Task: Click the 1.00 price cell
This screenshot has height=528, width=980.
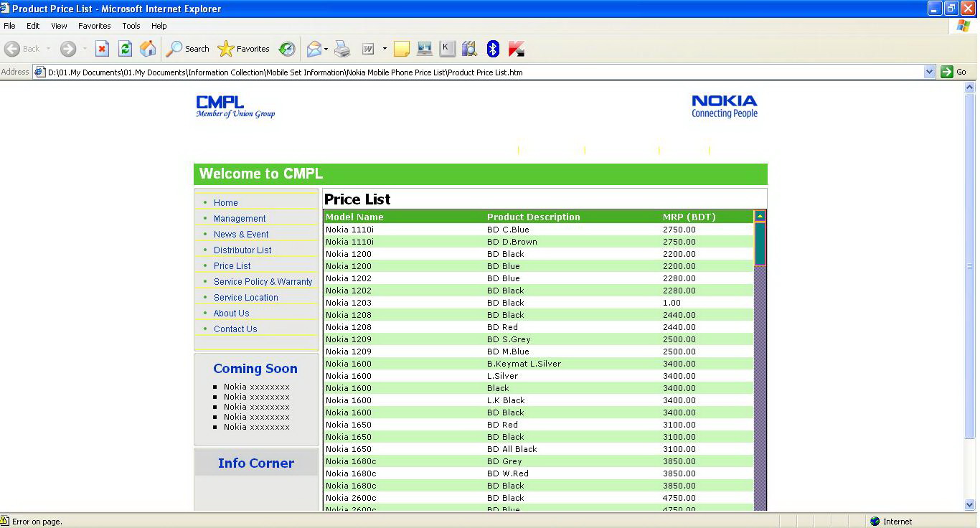Action: click(672, 303)
